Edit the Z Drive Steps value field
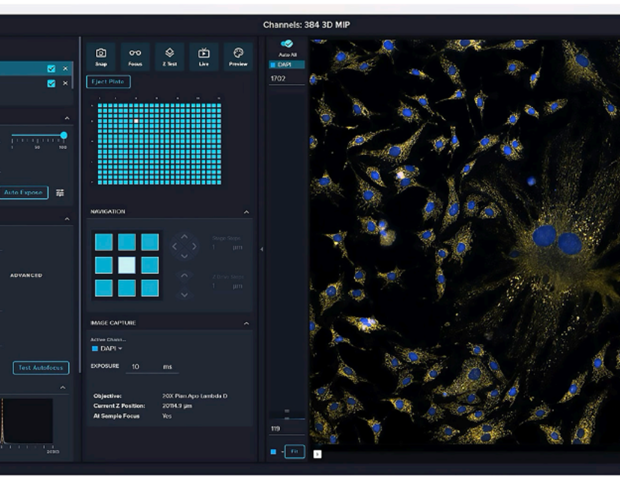This screenshot has height=480, width=620. point(227,286)
